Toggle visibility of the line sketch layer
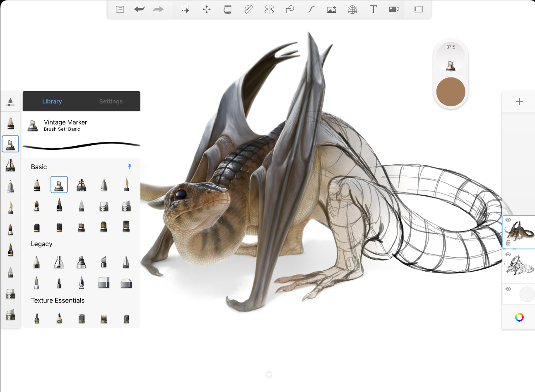Screen dimensions: 535x392 (508, 255)
